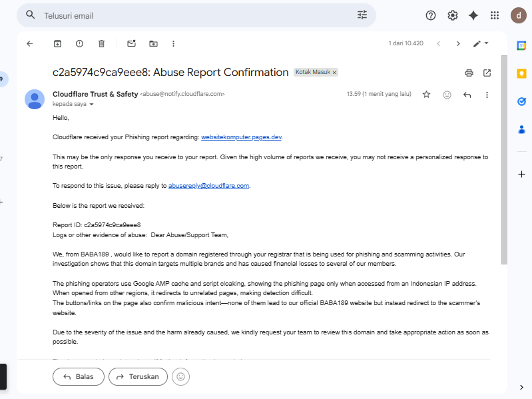Open input tools pencil dropdown
This screenshot has width=532, height=399.
[481, 43]
